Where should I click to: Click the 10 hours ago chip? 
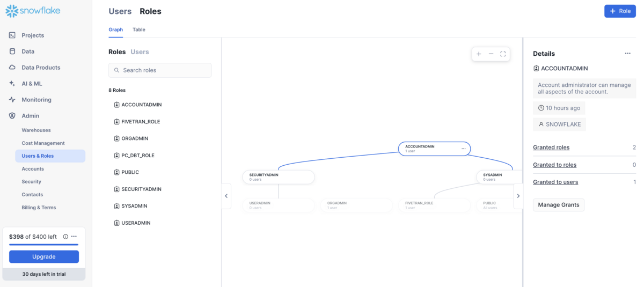click(559, 108)
